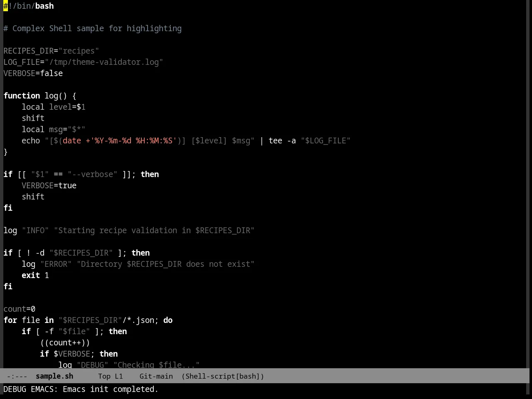Click the 'exit 1' line

click(x=35, y=275)
